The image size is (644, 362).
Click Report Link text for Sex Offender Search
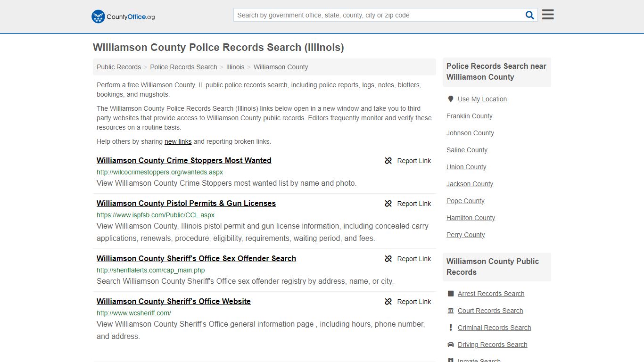point(414,259)
